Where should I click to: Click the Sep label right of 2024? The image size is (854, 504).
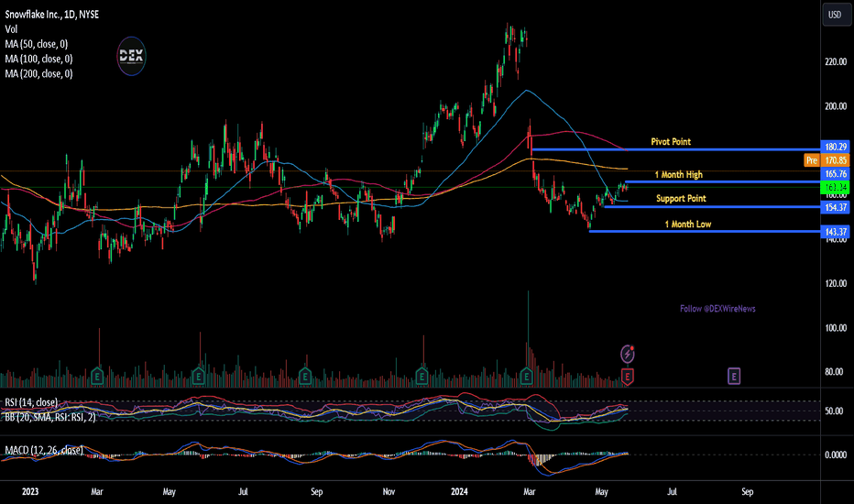click(748, 491)
